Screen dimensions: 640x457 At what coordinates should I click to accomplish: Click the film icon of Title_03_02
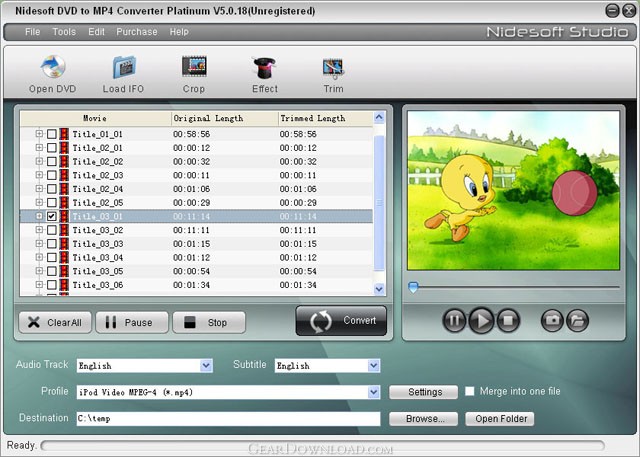tap(64, 230)
